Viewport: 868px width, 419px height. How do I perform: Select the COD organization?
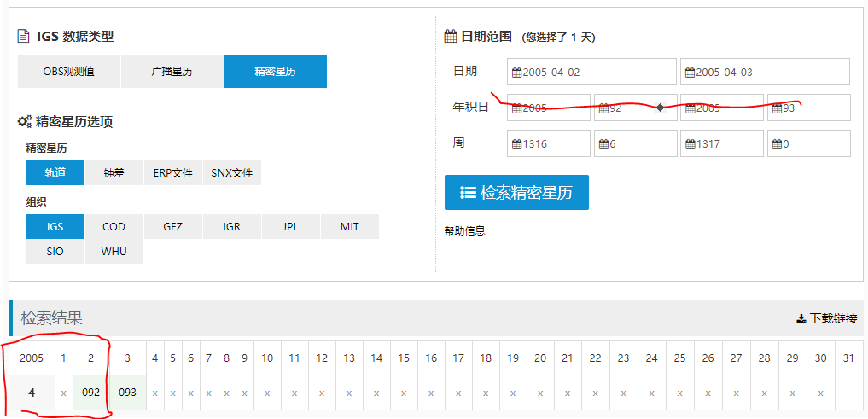[114, 226]
